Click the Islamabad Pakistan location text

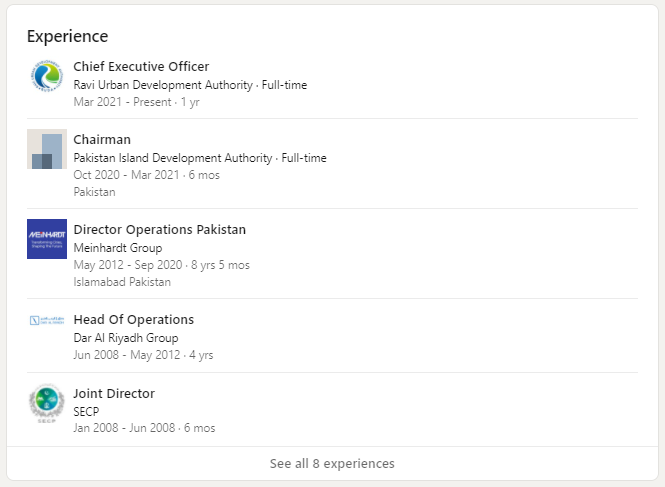pos(122,282)
